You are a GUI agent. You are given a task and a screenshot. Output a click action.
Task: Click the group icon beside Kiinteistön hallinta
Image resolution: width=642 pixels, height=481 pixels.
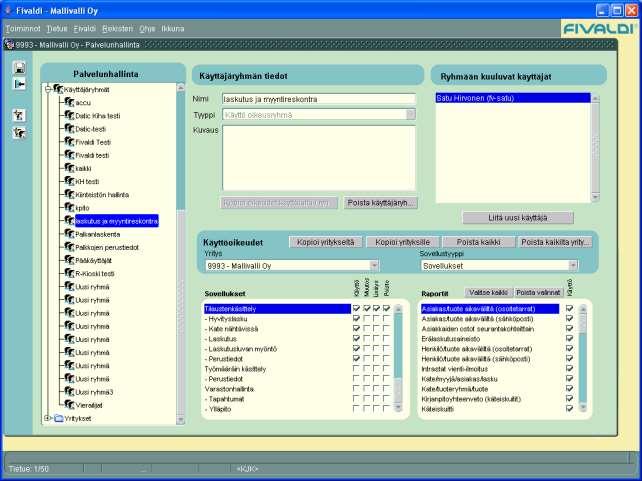[69, 194]
